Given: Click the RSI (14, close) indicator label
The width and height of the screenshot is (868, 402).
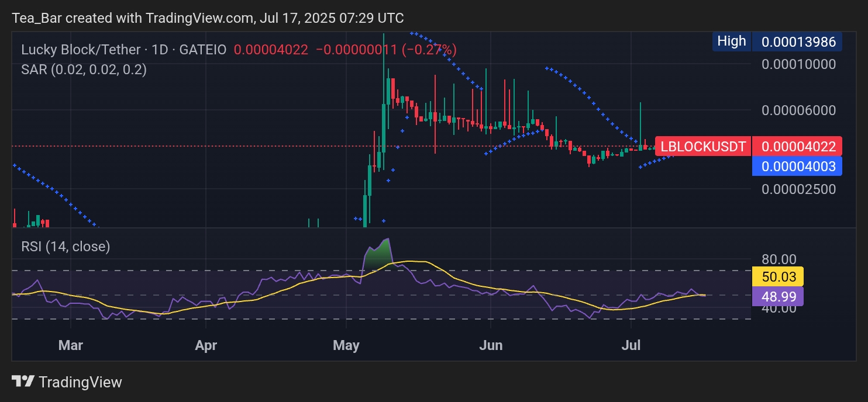Looking at the screenshot, I should (66, 247).
